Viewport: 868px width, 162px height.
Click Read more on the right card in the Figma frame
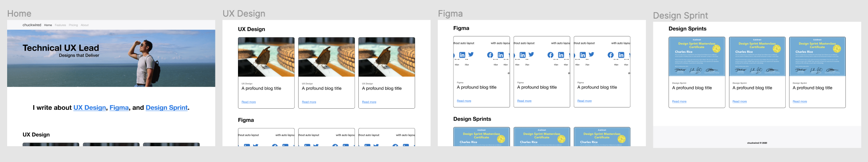tap(584, 101)
